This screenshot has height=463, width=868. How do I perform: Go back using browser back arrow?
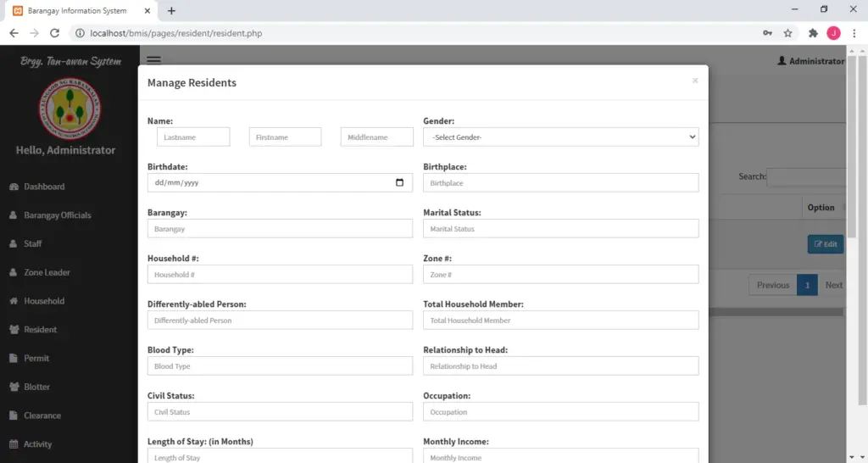pos(14,33)
